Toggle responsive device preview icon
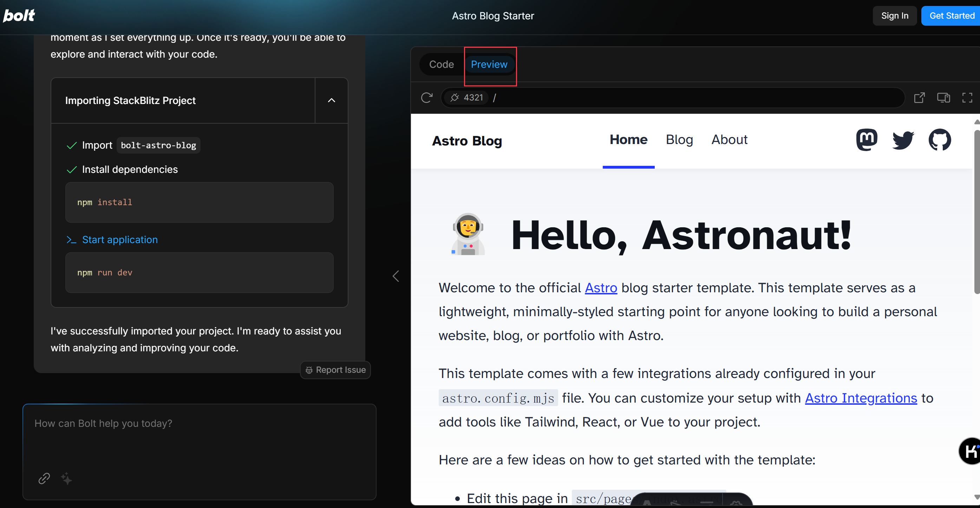The width and height of the screenshot is (980, 508). click(x=943, y=98)
